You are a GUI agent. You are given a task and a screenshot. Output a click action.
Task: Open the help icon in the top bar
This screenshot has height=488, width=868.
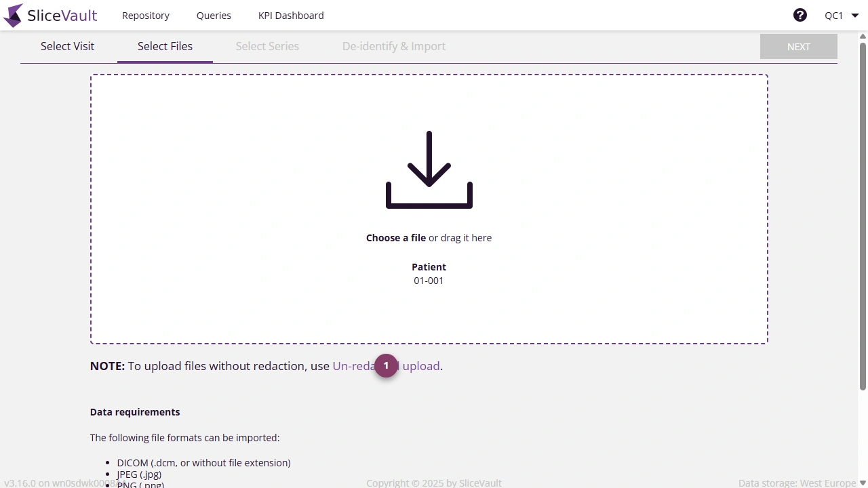click(x=800, y=14)
